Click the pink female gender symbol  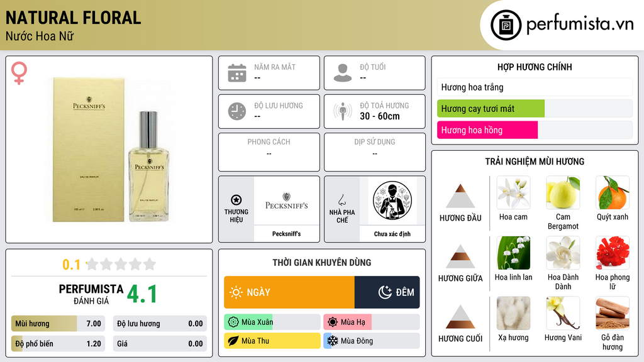19,73
